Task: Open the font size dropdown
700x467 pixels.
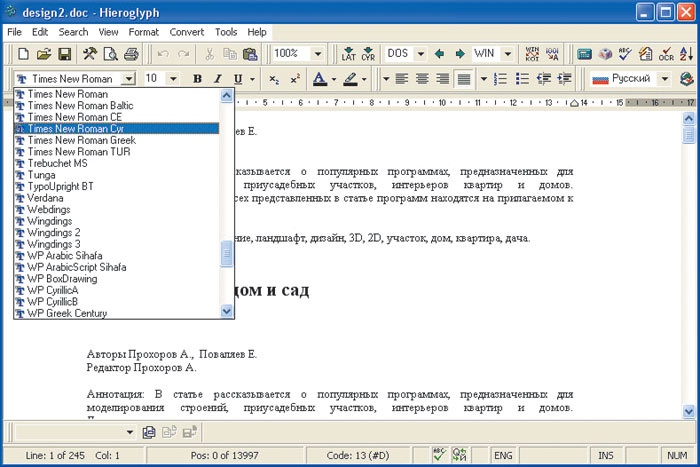Action: tap(173, 79)
